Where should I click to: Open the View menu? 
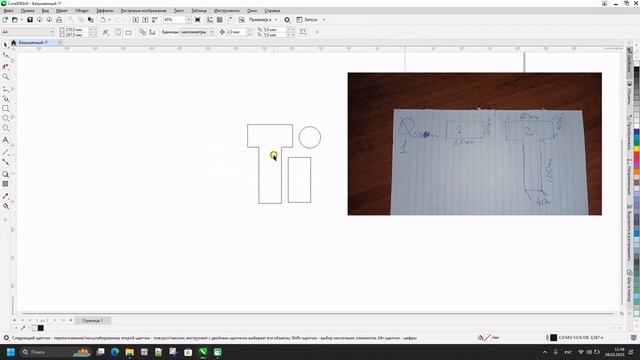click(x=45, y=11)
